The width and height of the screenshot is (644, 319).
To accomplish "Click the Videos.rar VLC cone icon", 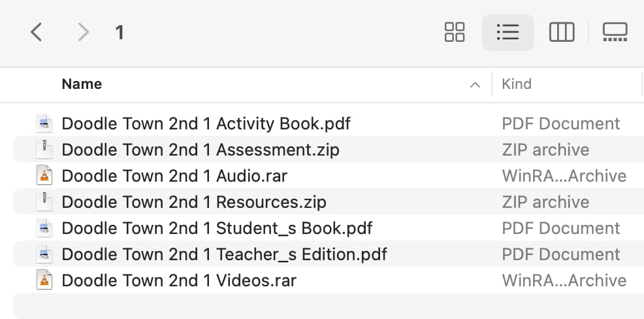I will pyautogui.click(x=44, y=280).
